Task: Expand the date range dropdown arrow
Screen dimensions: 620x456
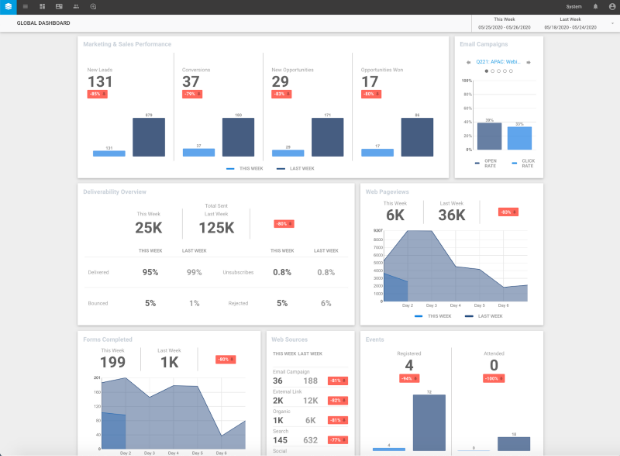Action: coord(613,23)
